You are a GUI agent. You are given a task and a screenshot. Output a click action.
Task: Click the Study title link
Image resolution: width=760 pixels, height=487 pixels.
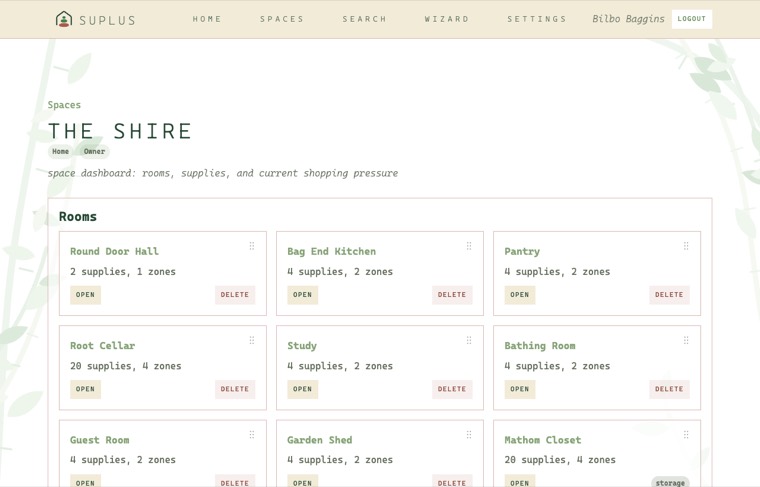click(302, 346)
